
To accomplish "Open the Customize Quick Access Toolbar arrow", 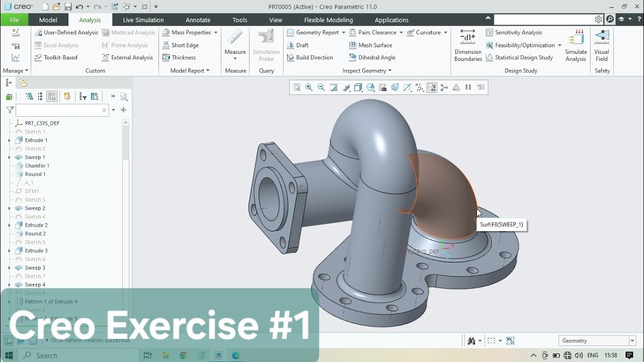I will point(156,7).
